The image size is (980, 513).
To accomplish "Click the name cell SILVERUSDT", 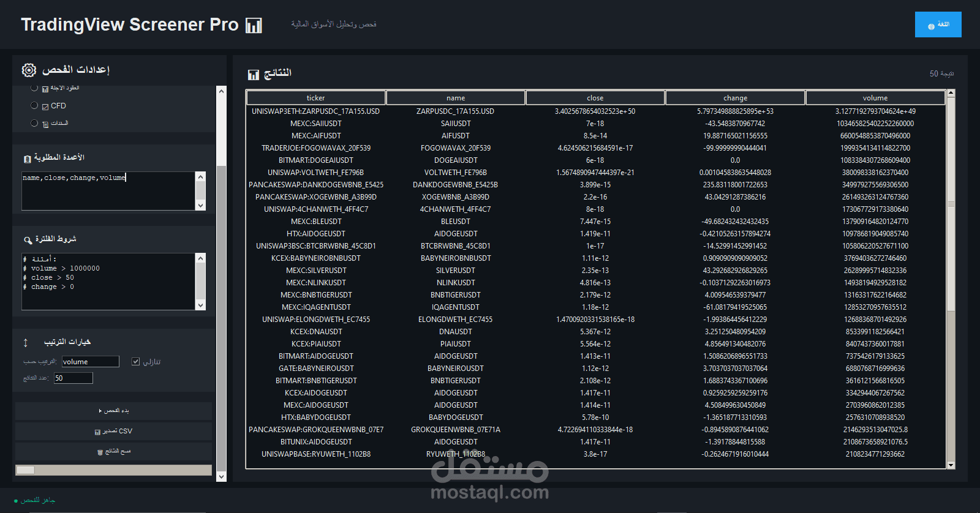I will [456, 271].
